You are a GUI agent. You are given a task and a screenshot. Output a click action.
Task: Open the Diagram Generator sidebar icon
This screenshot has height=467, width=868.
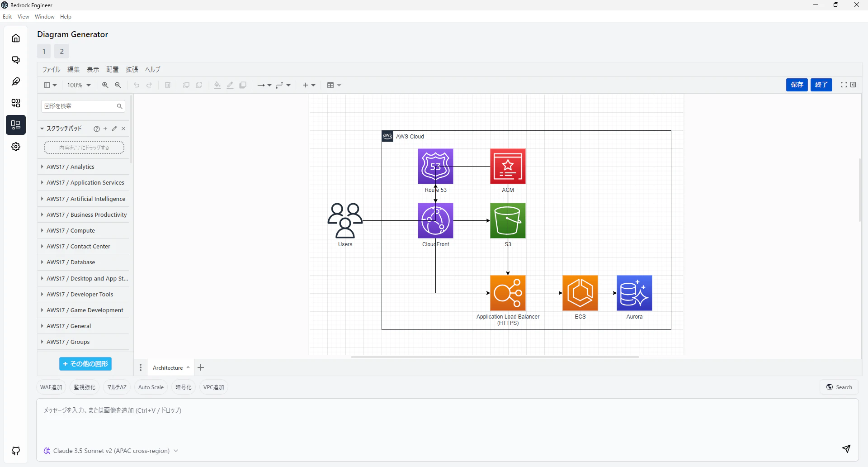[16, 125]
